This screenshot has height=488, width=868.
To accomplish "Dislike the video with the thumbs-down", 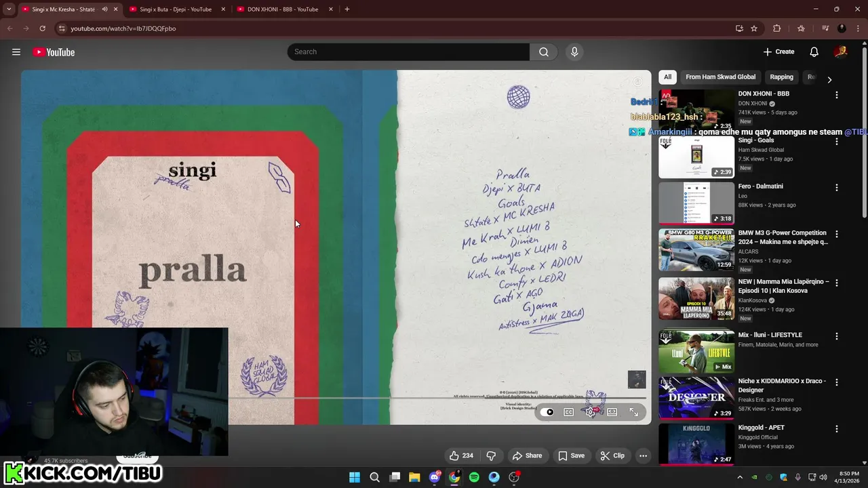I will point(491,455).
